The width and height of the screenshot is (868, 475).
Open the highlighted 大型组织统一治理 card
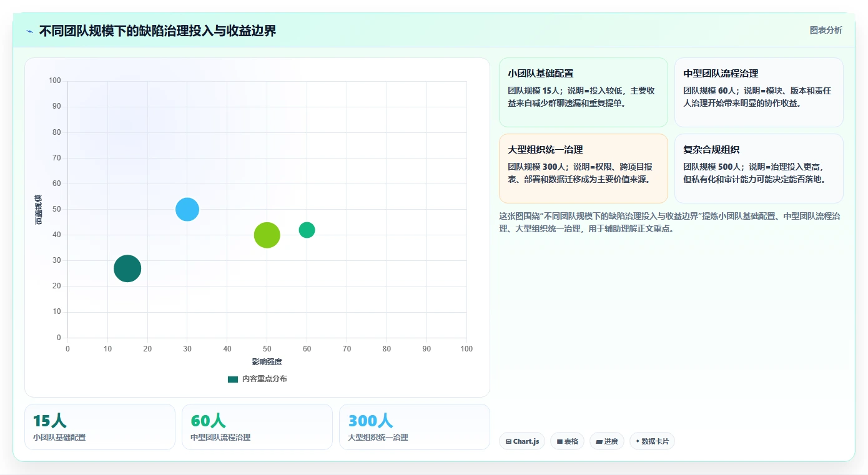click(583, 169)
